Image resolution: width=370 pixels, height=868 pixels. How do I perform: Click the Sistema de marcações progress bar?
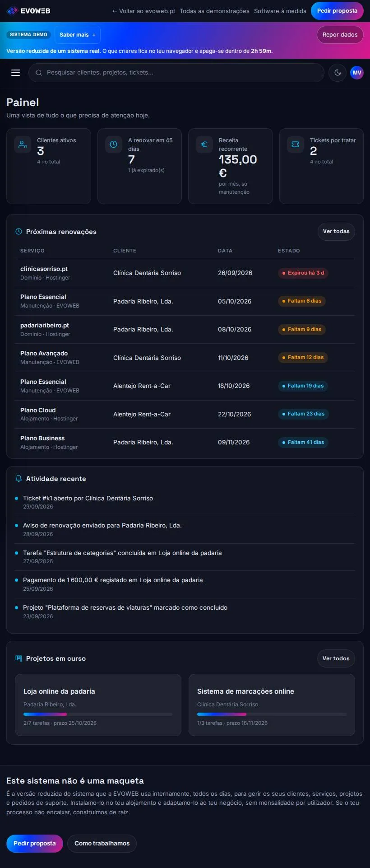click(272, 714)
